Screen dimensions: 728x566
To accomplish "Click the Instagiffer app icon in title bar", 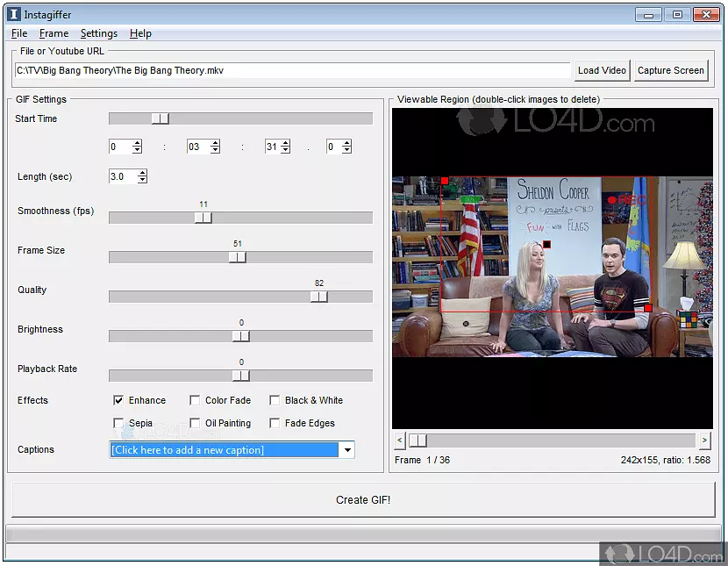I will [15, 14].
